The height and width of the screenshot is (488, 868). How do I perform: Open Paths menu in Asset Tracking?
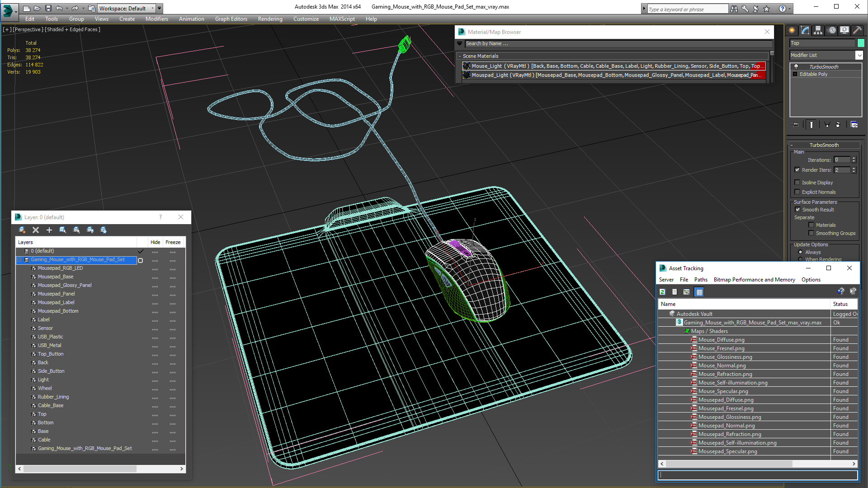pyautogui.click(x=700, y=280)
